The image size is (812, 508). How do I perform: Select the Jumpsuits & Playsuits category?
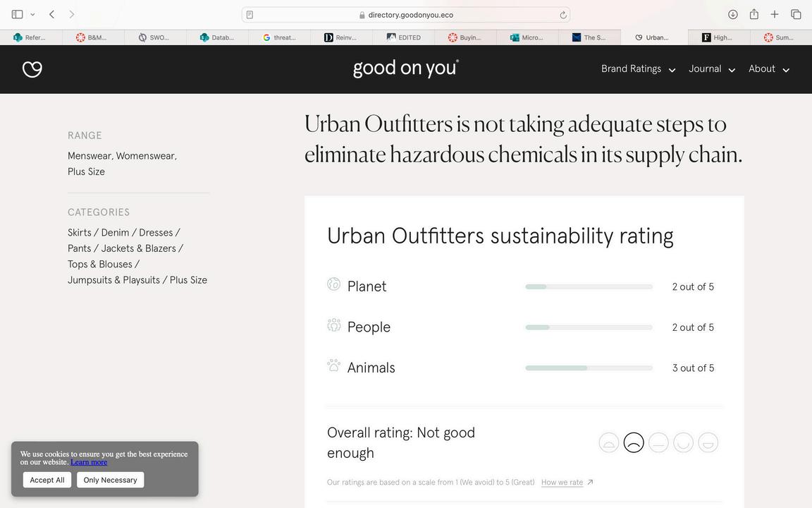click(x=113, y=280)
